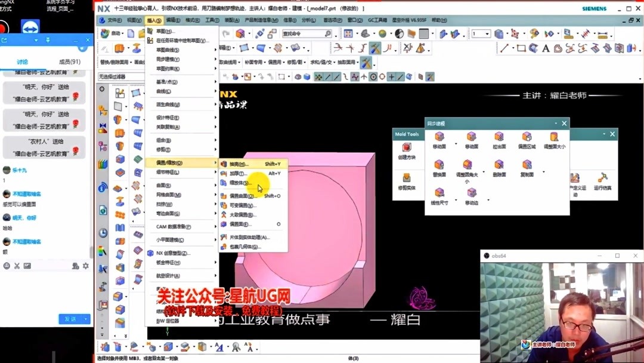The width and height of the screenshot is (644, 363).
Task: Switch to the 成员(91) tab
Action: pyautogui.click(x=70, y=61)
